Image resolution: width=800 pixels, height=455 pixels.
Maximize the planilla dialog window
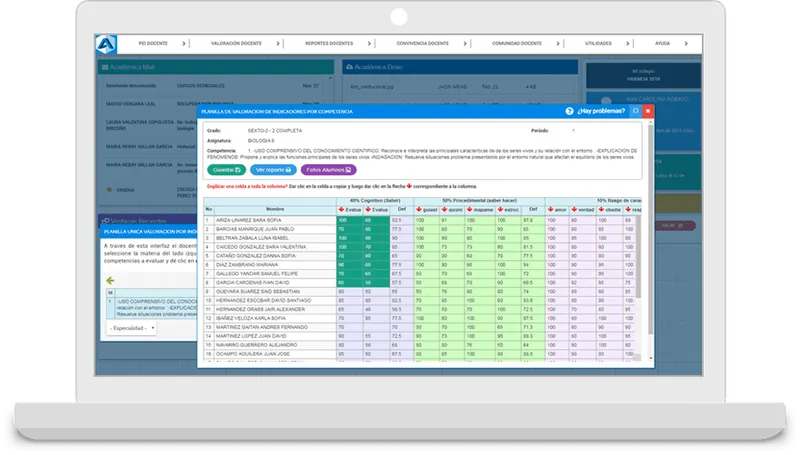tap(636, 111)
